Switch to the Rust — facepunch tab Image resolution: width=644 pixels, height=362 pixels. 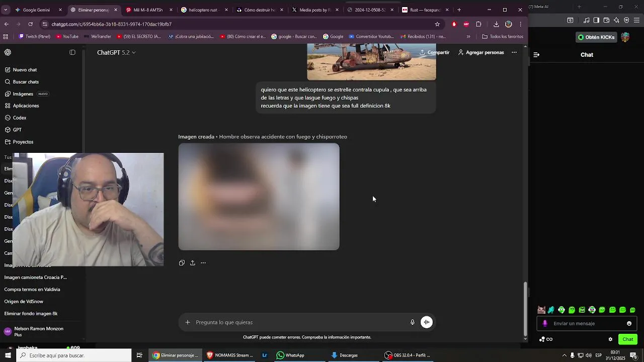coord(424,10)
